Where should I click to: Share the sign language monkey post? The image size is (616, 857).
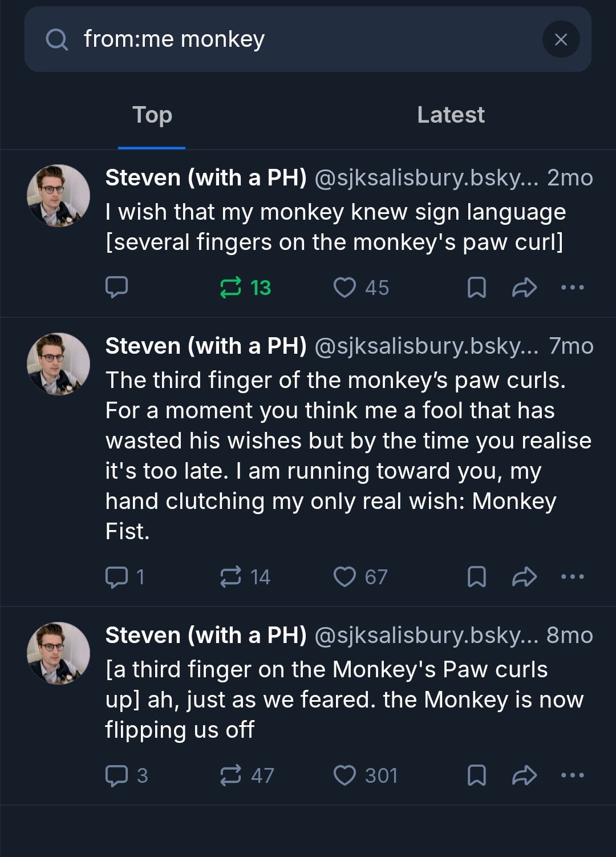(524, 288)
